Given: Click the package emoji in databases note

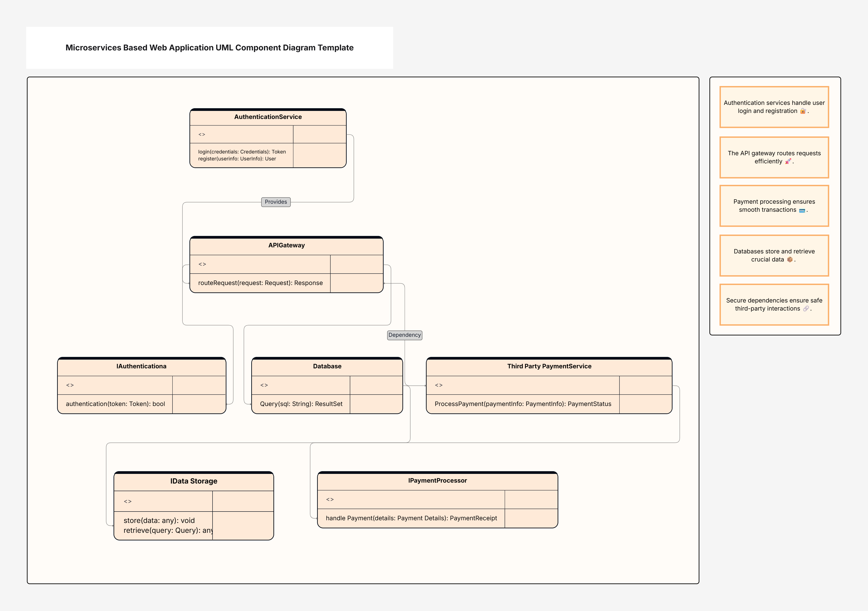Looking at the screenshot, I should pos(790,259).
